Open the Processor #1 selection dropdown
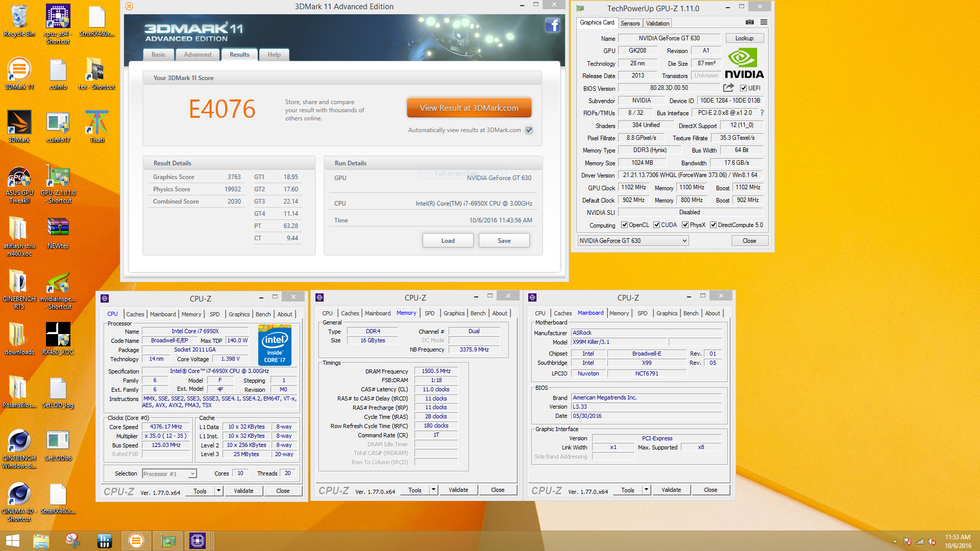The image size is (980, 551). coord(169,474)
